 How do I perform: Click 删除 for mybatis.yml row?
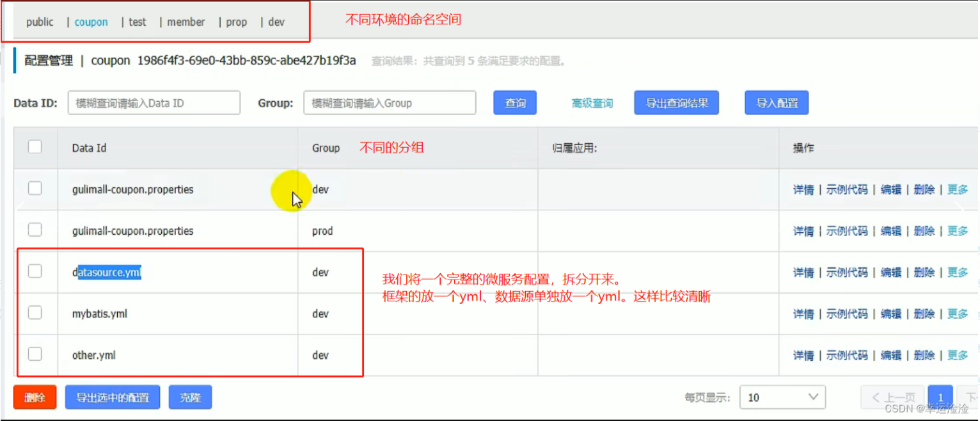[924, 314]
